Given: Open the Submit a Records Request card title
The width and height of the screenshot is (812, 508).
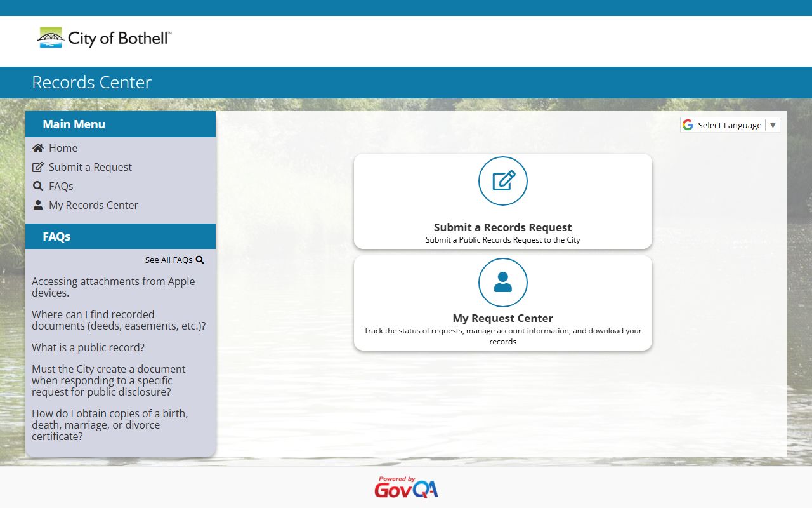Looking at the screenshot, I should tap(502, 227).
